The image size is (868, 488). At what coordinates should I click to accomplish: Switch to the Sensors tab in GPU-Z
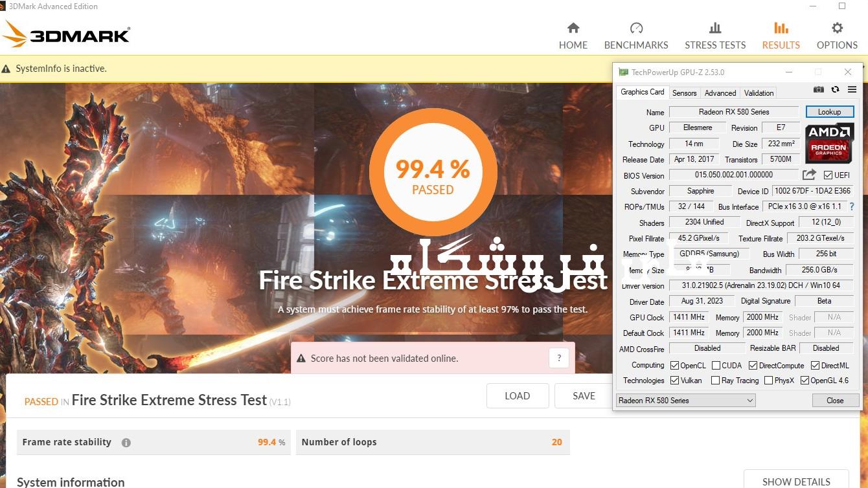tap(684, 93)
